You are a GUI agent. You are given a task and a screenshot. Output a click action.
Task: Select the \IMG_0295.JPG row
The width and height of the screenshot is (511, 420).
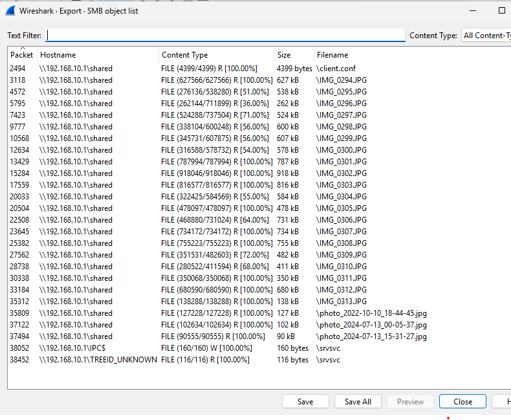point(259,92)
